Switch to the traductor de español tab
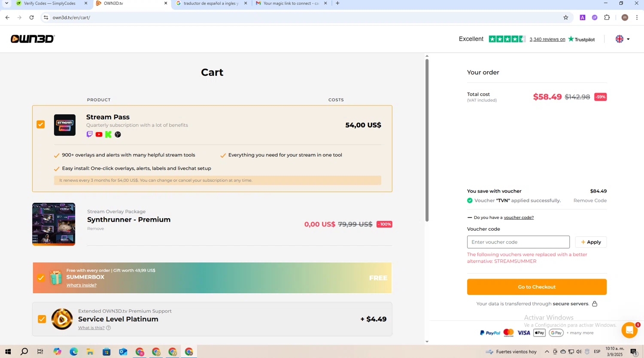 (x=210, y=3)
